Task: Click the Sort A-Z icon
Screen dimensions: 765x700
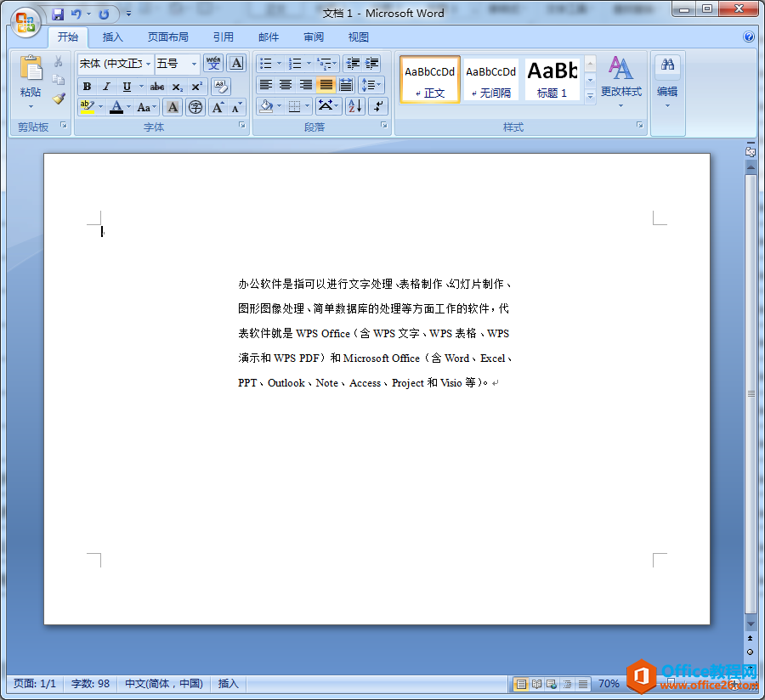Action: pos(355,106)
